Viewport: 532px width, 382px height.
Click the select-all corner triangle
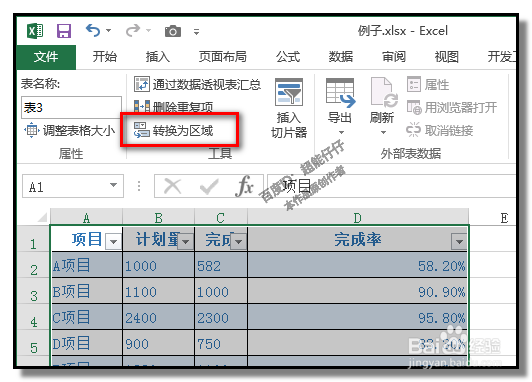[42, 217]
